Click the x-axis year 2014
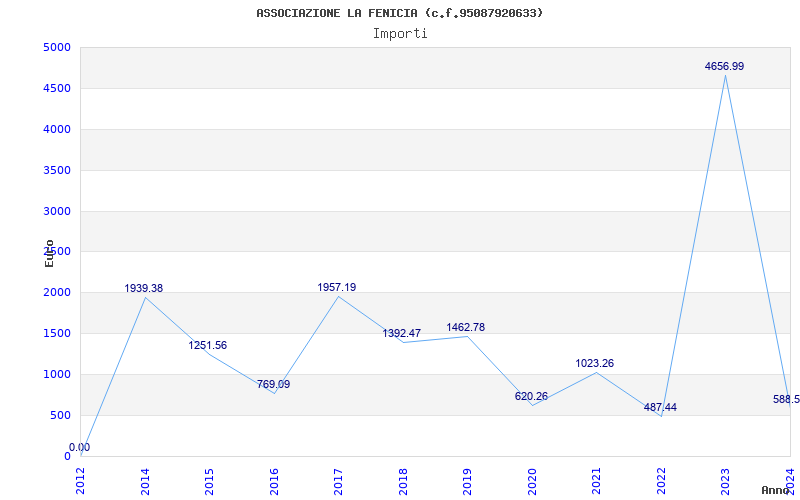This screenshot has height=500, width=800. pos(145,481)
